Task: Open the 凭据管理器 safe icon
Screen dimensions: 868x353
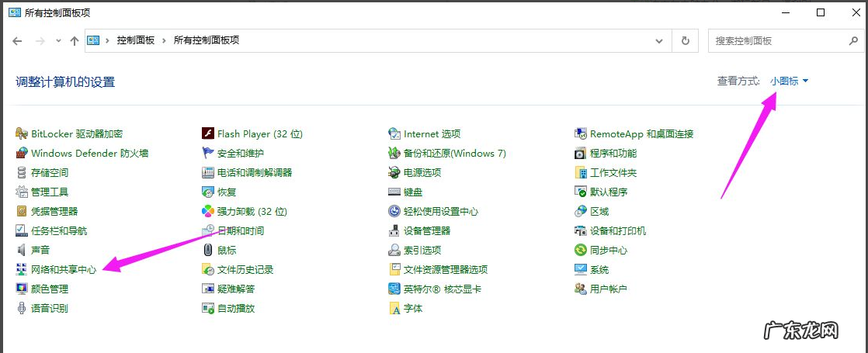Action: 22,211
